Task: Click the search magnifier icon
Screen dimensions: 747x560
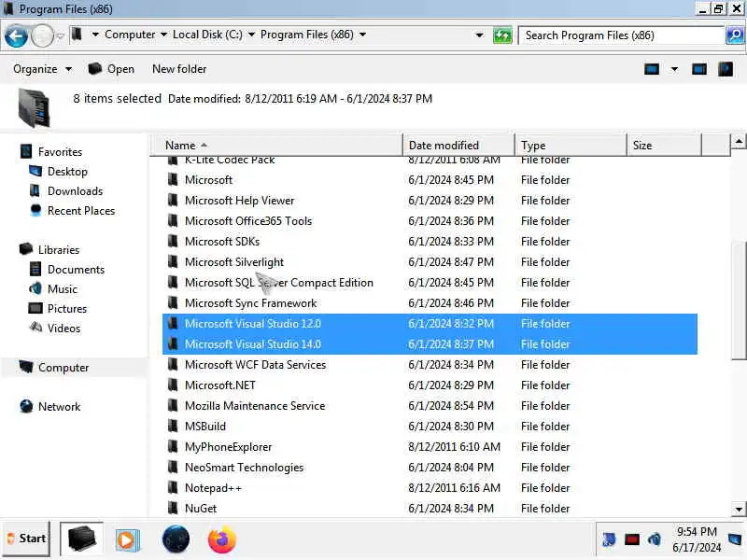Action: coord(735,35)
